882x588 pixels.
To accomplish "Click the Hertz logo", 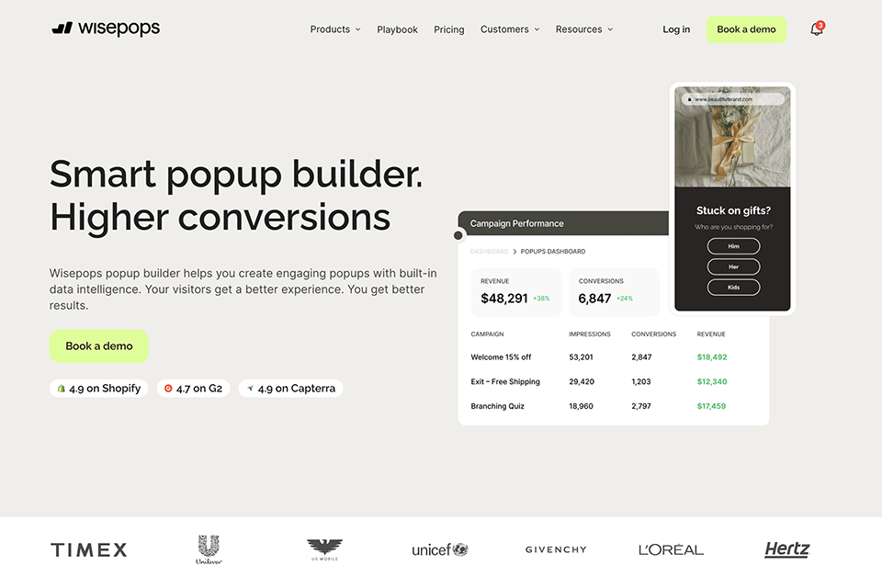I will coord(787,549).
